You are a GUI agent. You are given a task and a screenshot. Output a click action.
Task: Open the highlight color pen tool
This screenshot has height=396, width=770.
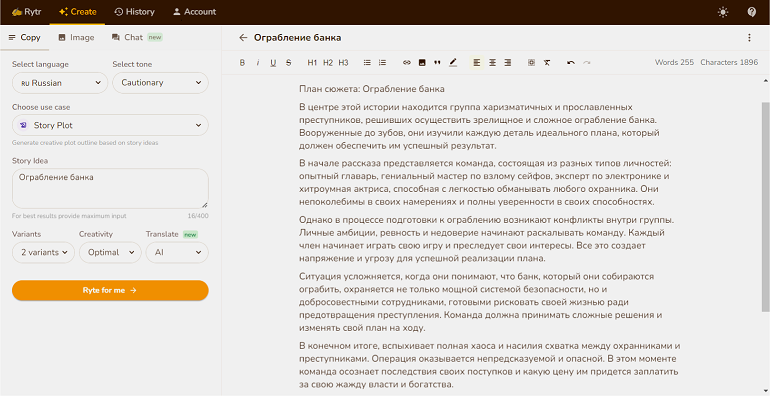(x=453, y=62)
